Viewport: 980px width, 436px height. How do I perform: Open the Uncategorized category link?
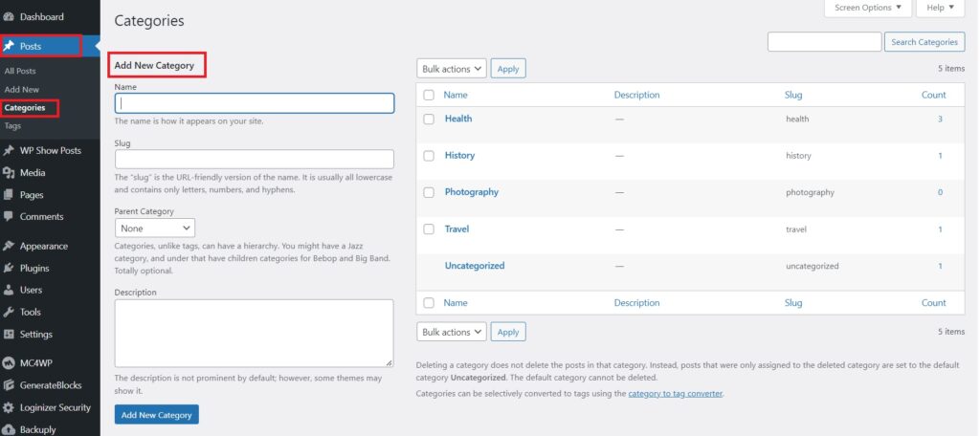pos(475,266)
